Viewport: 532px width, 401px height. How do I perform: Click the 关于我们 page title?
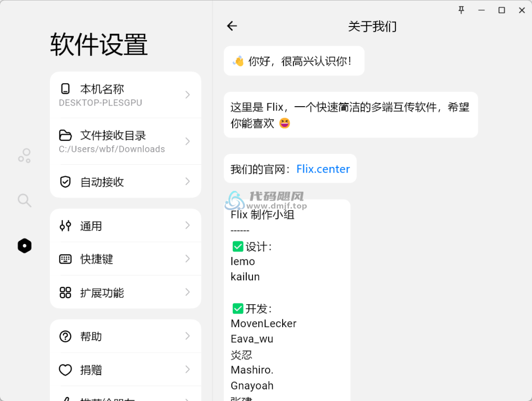(x=372, y=26)
